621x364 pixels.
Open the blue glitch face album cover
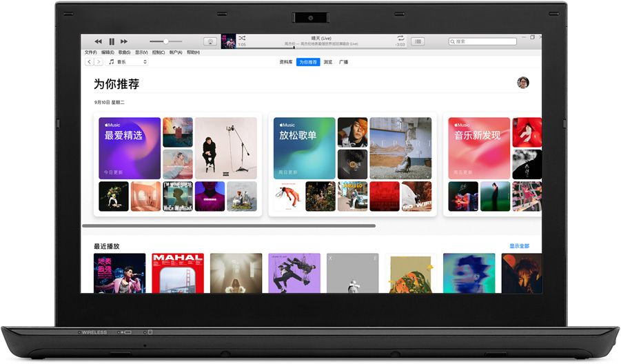(x=469, y=273)
